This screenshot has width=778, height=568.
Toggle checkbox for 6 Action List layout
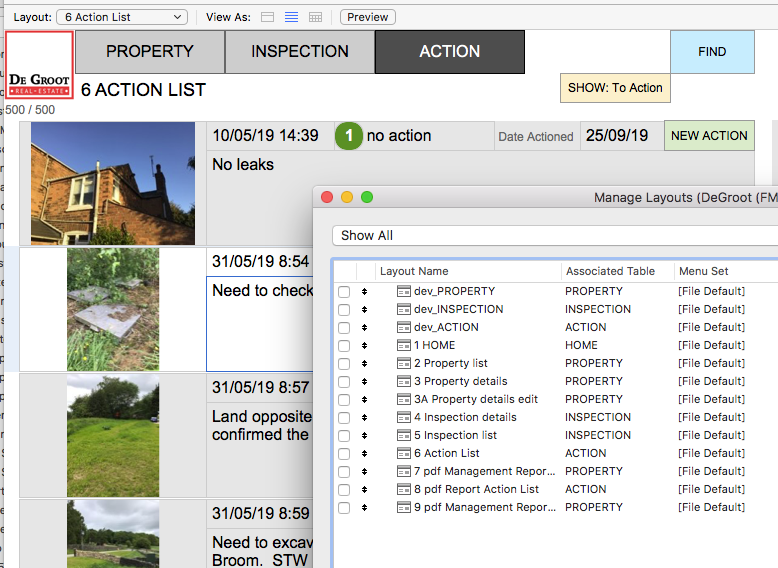point(344,454)
